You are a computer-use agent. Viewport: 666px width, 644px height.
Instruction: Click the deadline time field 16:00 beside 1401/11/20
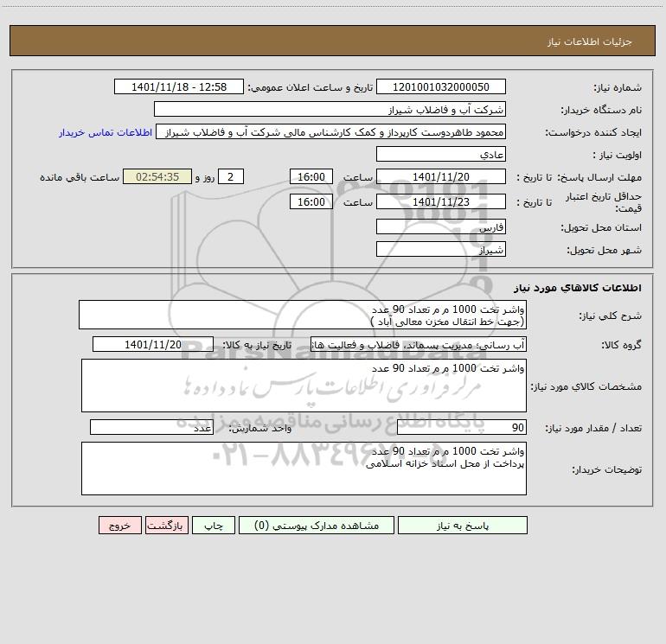tap(311, 176)
